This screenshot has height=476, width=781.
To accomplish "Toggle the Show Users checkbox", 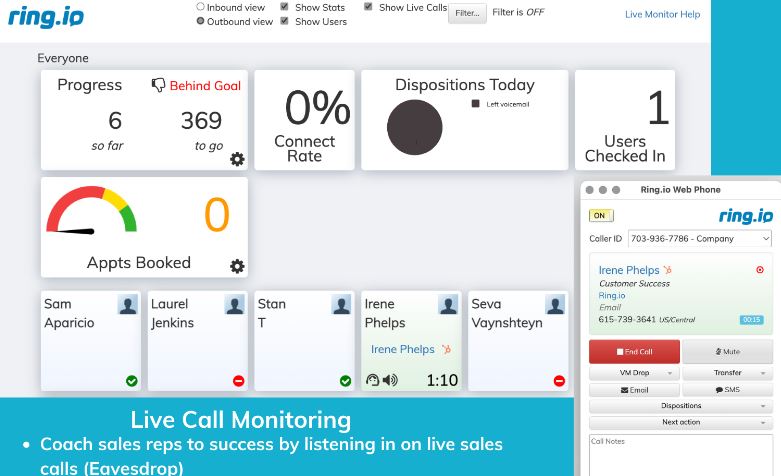I will click(284, 21).
